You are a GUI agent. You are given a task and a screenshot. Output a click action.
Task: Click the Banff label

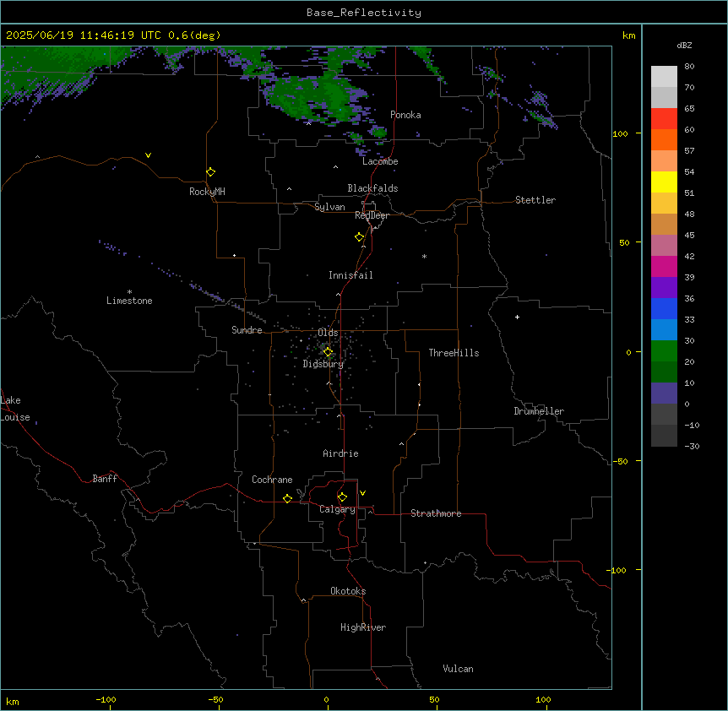(105, 479)
